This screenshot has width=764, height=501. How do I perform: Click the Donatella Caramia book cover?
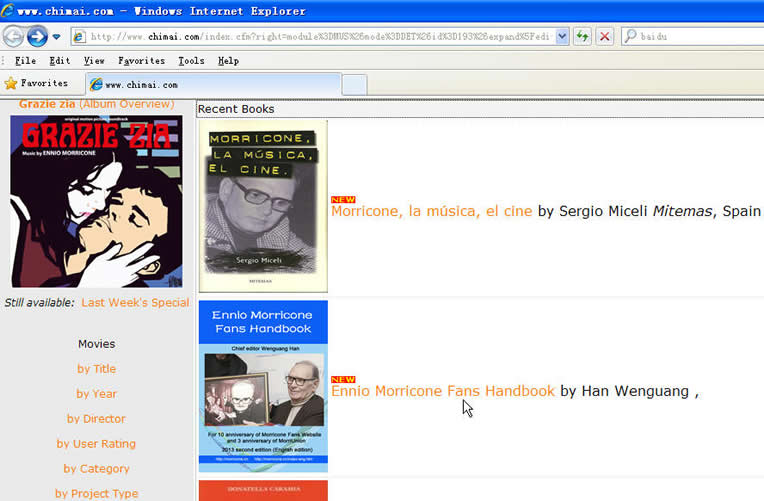[263, 490]
